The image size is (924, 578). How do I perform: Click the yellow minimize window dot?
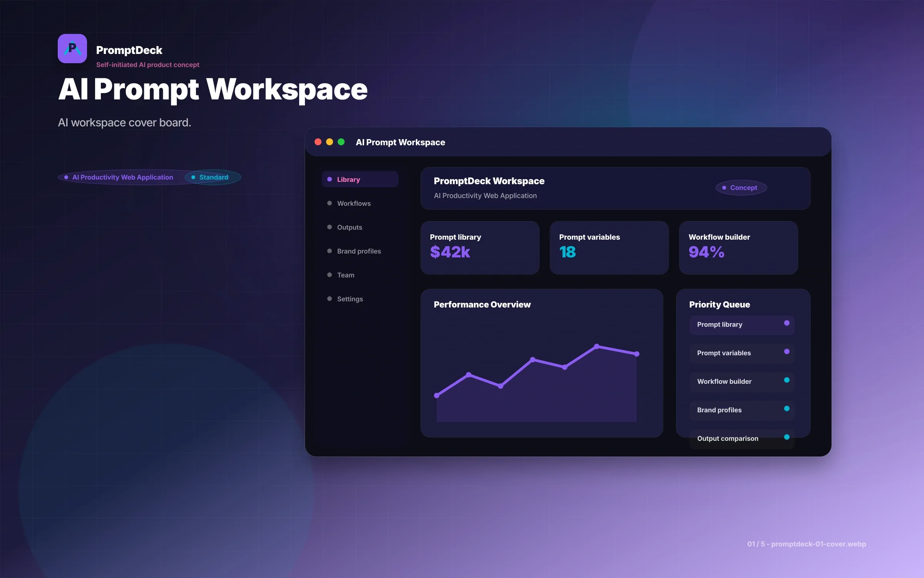[x=330, y=142]
